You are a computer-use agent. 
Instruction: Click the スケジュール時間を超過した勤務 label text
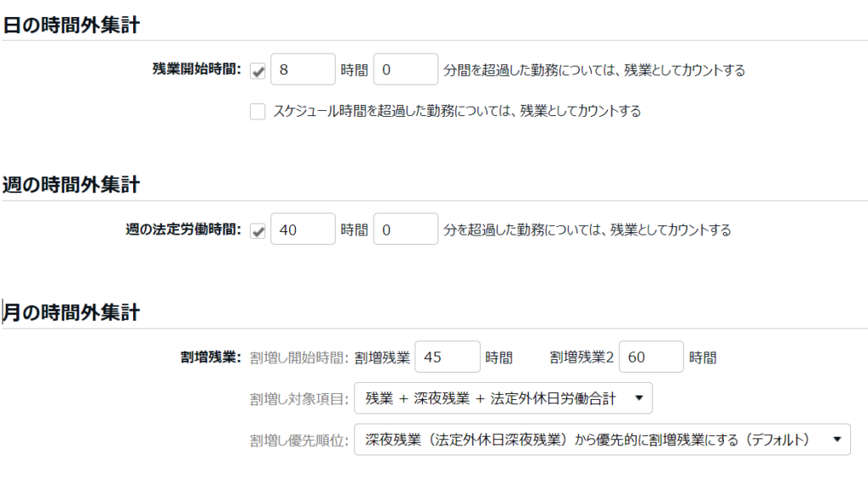pos(457,111)
